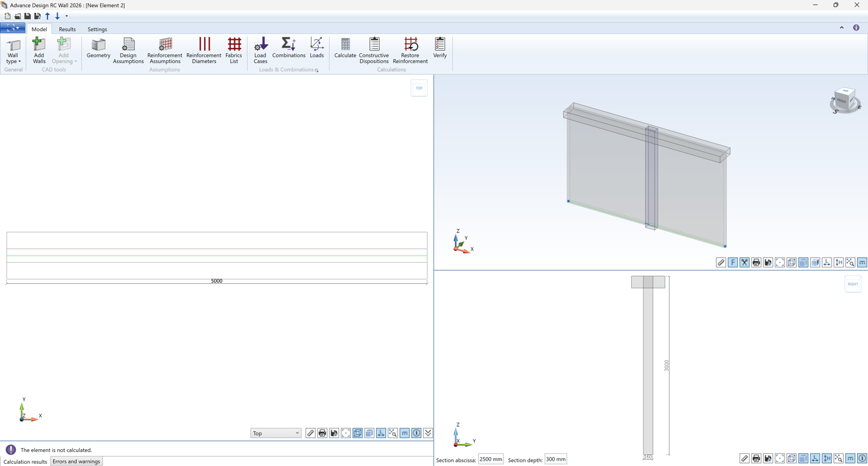Open the Loads & Combinations dialog launcher
This screenshot has width=868, height=466.
coord(317,70)
